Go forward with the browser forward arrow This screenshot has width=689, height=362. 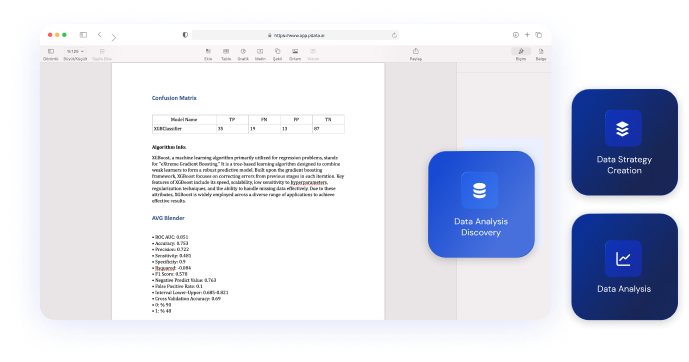[114, 38]
